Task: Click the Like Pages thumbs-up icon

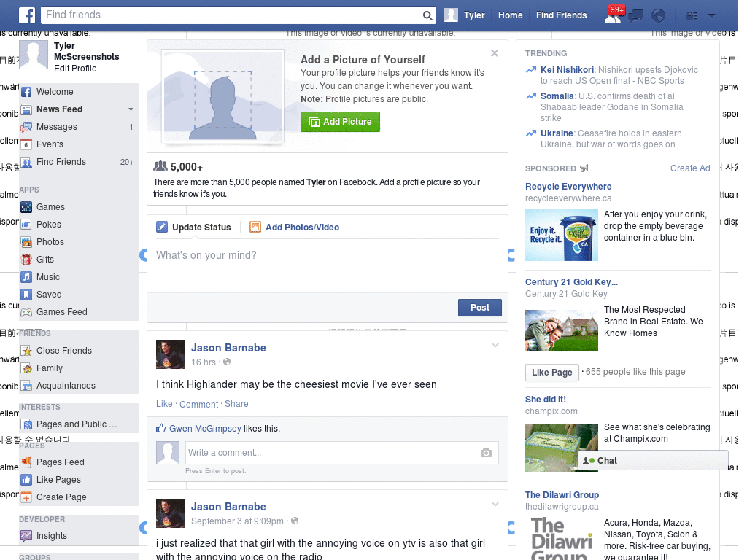Action: pyautogui.click(x=27, y=480)
